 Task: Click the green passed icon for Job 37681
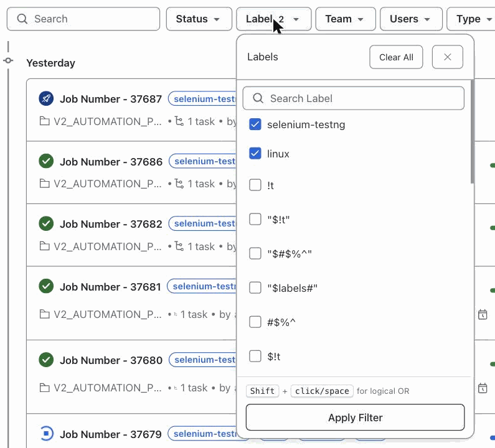click(46, 286)
